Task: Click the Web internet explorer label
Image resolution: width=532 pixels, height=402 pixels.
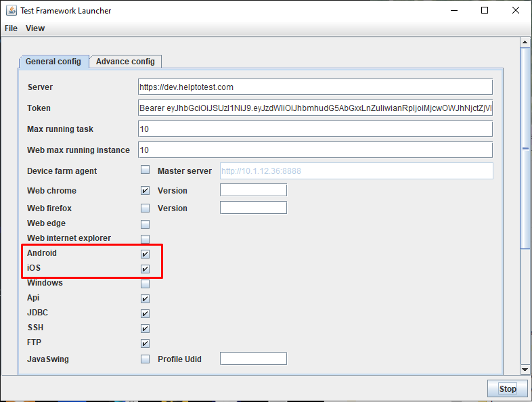Action: pyautogui.click(x=69, y=238)
